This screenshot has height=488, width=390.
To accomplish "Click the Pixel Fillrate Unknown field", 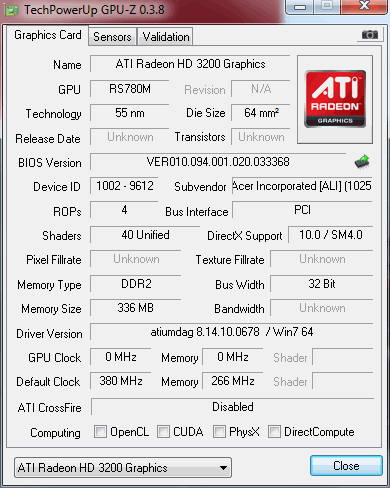I will point(136,259).
